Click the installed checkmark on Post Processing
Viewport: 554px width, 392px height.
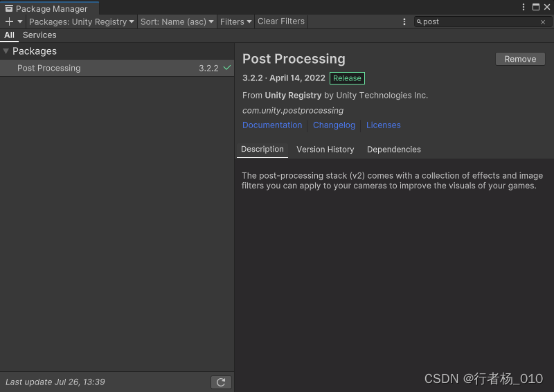click(227, 67)
